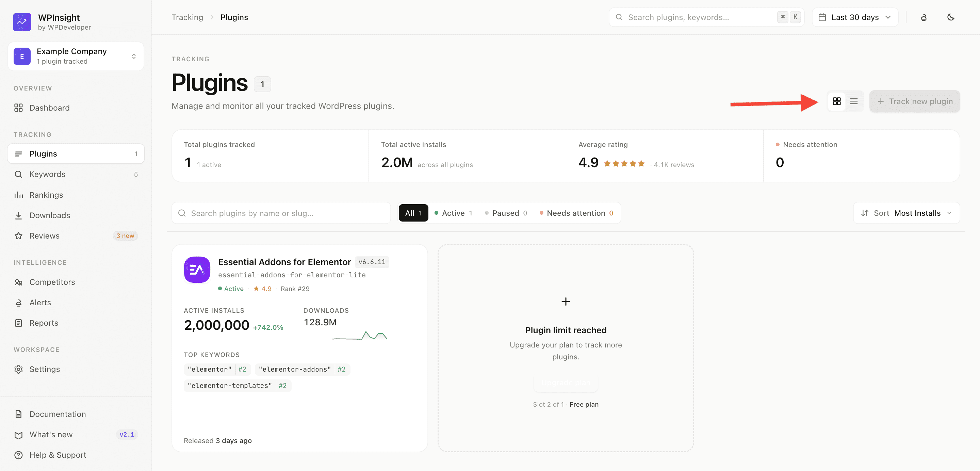Click the "elementor" #2 keyword chip
Image resolution: width=980 pixels, height=471 pixels.
click(x=217, y=369)
